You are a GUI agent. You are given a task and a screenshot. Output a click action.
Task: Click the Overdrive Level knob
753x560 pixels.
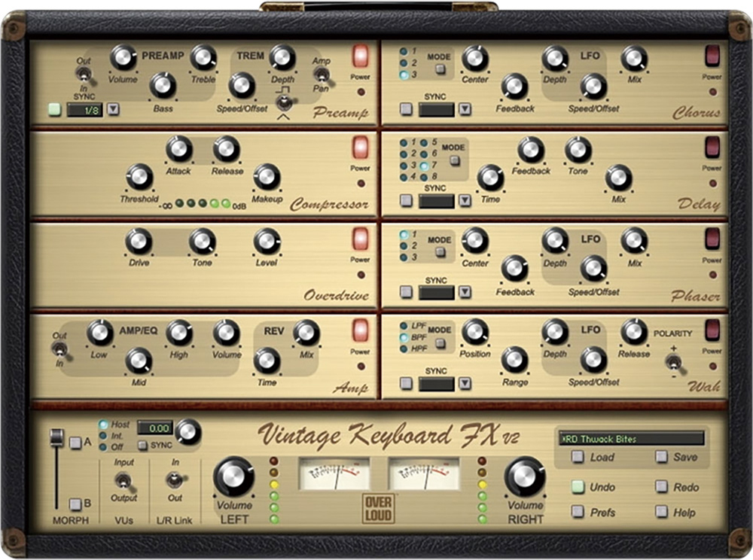tap(267, 242)
